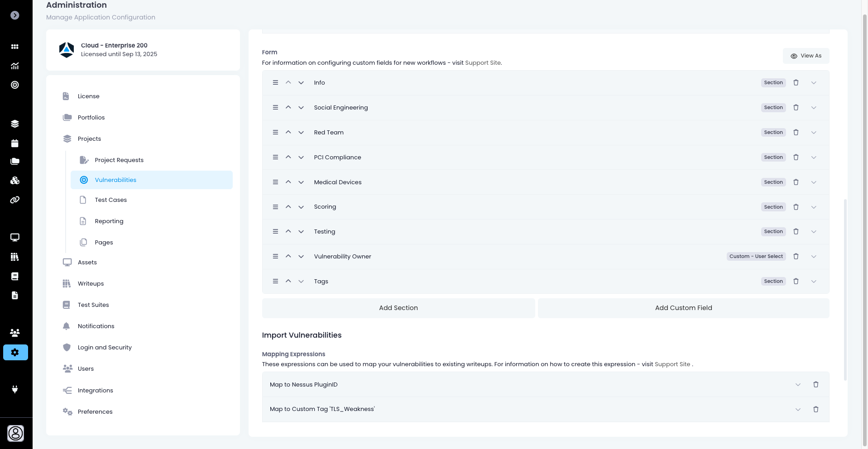Viewport: 868px width, 449px height.
Task: Delete the Map to Nessus PluginID expression
Action: point(815,385)
